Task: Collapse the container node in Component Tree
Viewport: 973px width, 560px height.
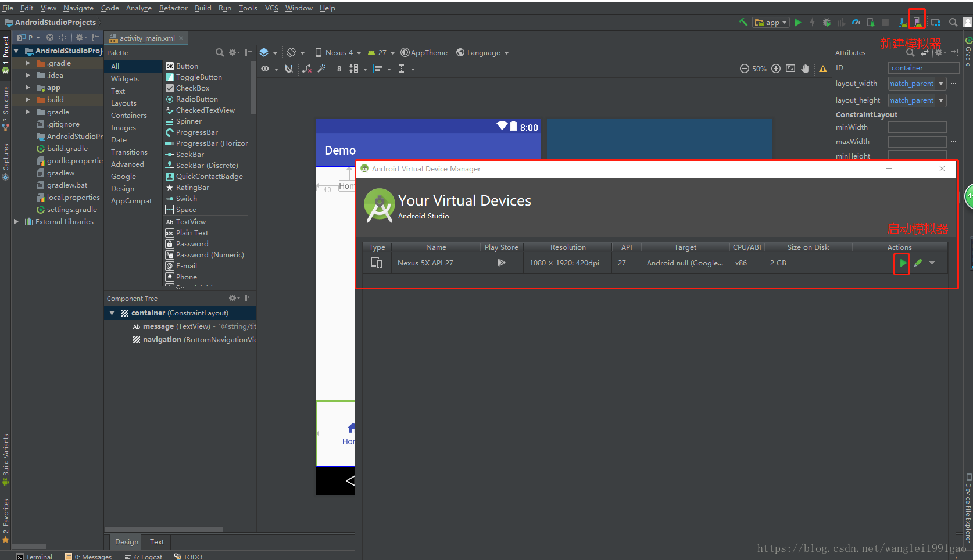Action: click(x=112, y=313)
